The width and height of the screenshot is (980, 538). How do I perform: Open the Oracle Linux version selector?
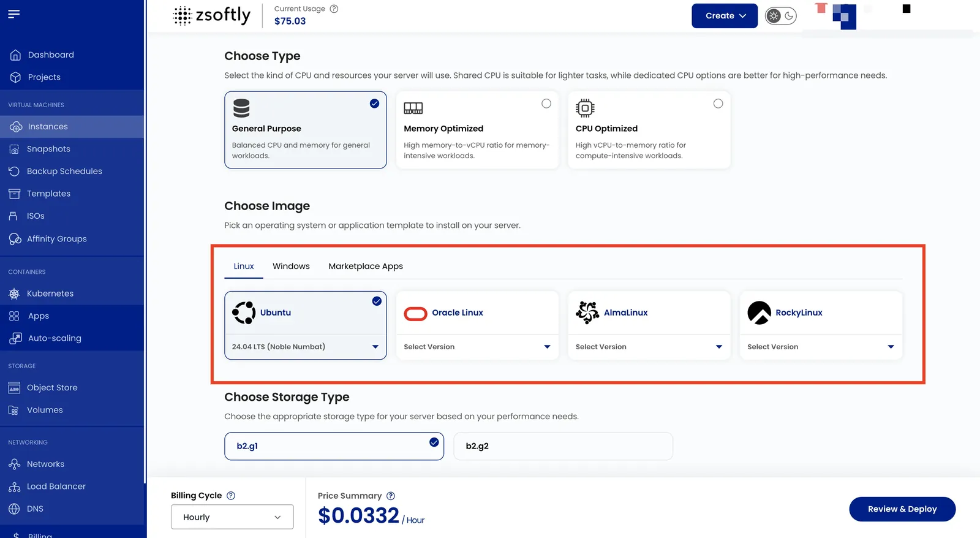pyautogui.click(x=477, y=347)
